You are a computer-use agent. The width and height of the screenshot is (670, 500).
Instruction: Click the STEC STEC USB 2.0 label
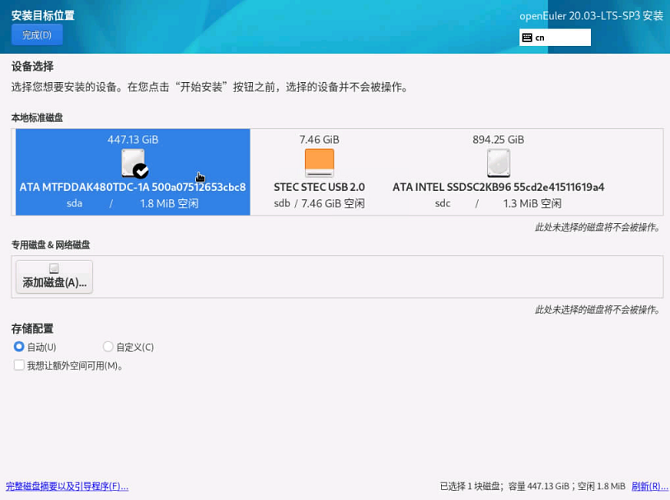319,187
